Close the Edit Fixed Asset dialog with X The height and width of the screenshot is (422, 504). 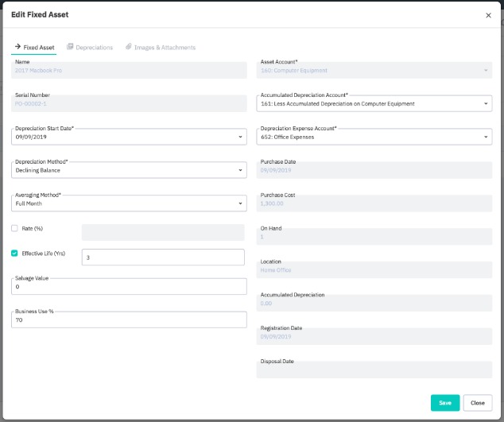pyautogui.click(x=488, y=15)
